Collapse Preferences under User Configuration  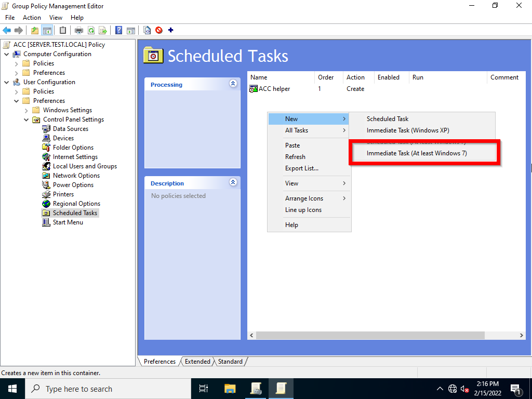click(16, 101)
